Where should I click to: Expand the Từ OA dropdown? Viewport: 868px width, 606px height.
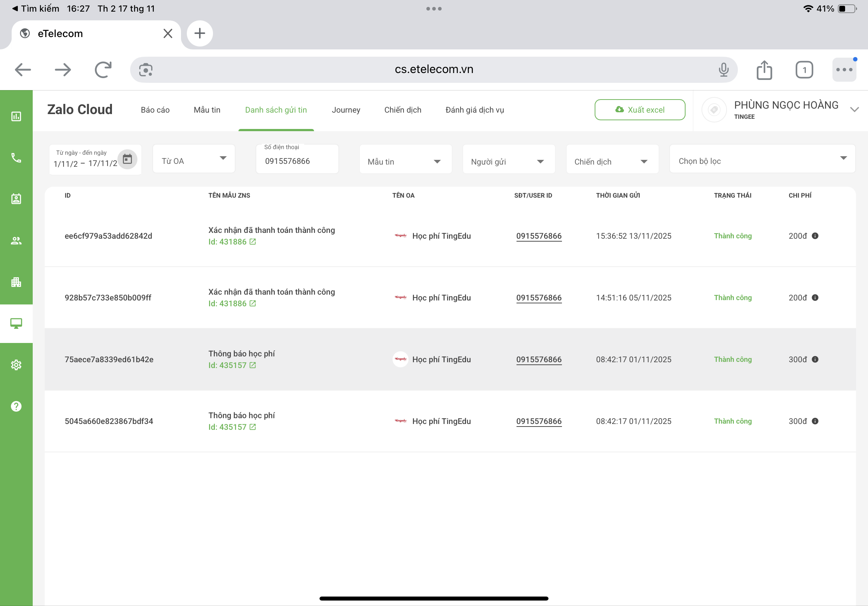click(194, 159)
